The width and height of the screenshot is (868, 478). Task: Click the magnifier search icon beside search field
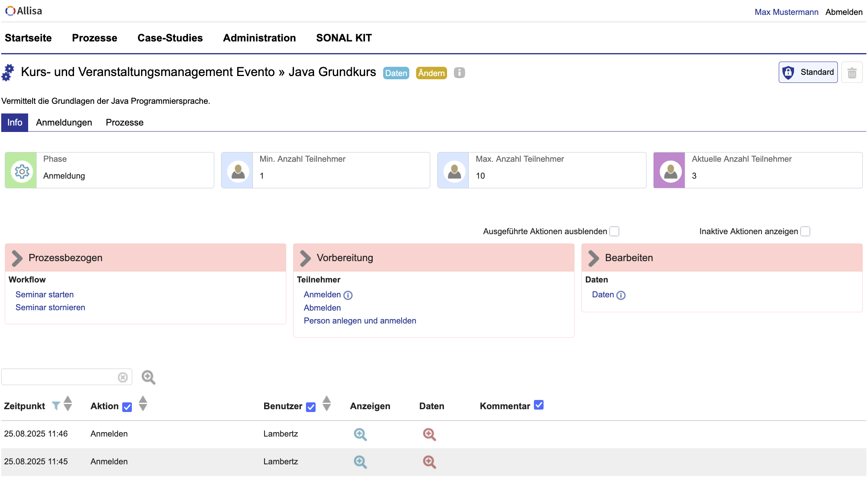[148, 377]
